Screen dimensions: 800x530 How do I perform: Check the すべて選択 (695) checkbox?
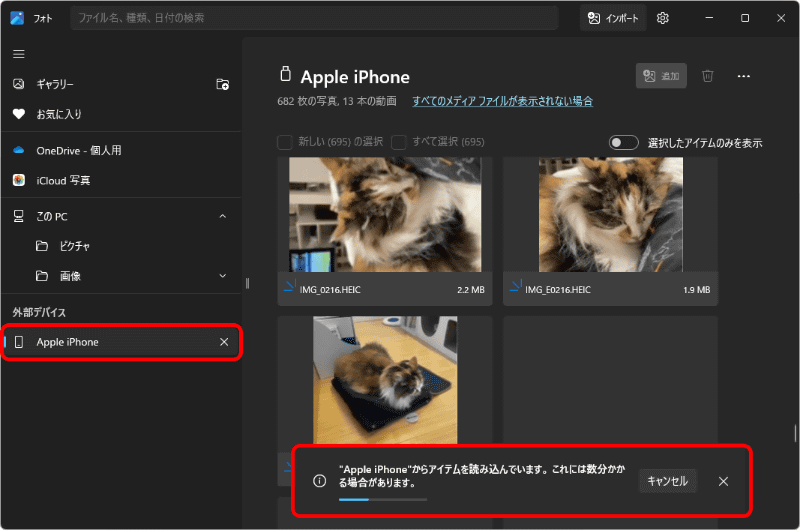click(x=399, y=142)
